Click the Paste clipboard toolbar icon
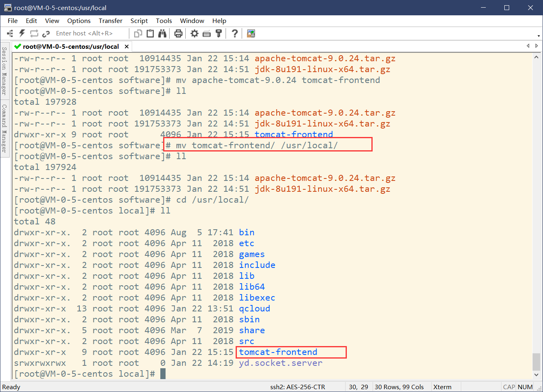Image resolution: width=543 pixels, height=392 pixels. pos(150,33)
